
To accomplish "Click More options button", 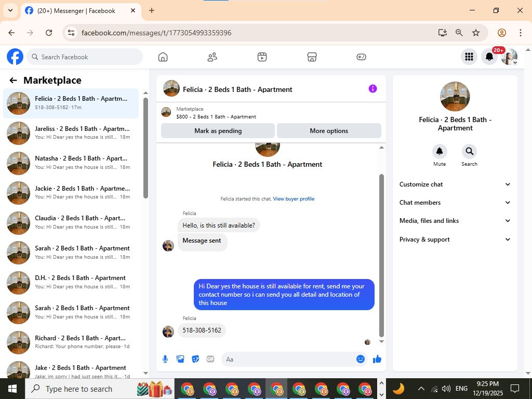I will coord(329,131).
